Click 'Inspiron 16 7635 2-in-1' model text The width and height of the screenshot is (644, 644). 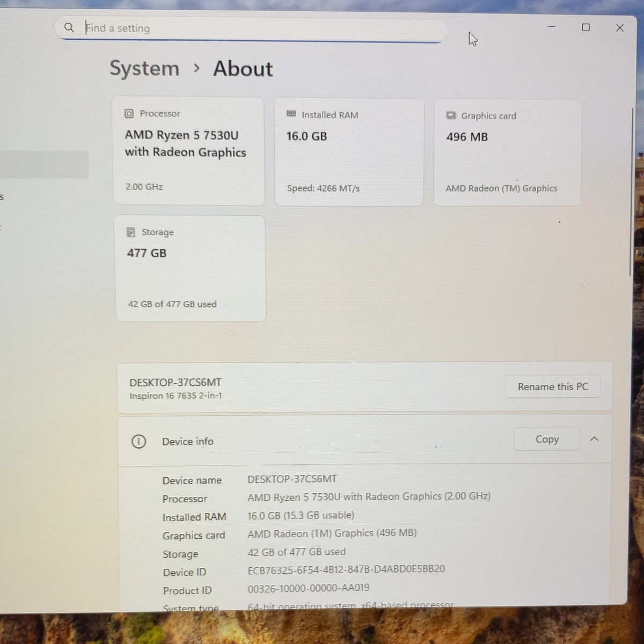[175, 396]
